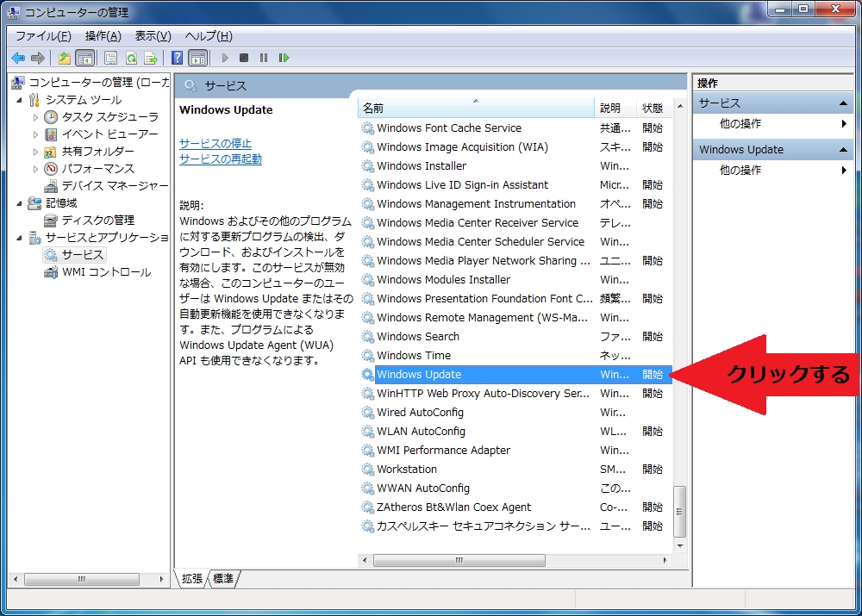Collapse the サービスとアプリケーション tree node
862x616 pixels.
coord(19,238)
